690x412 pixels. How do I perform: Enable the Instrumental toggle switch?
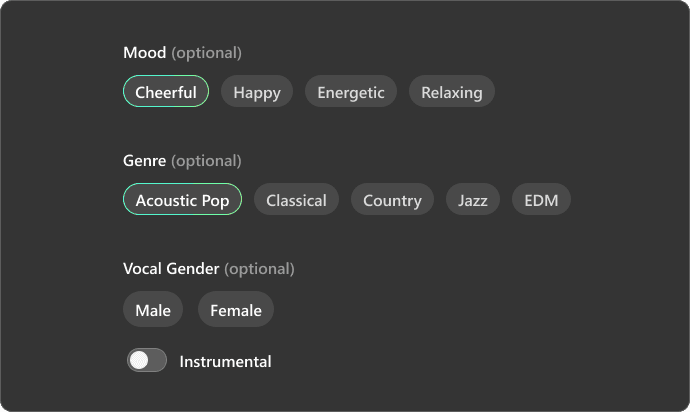click(147, 360)
